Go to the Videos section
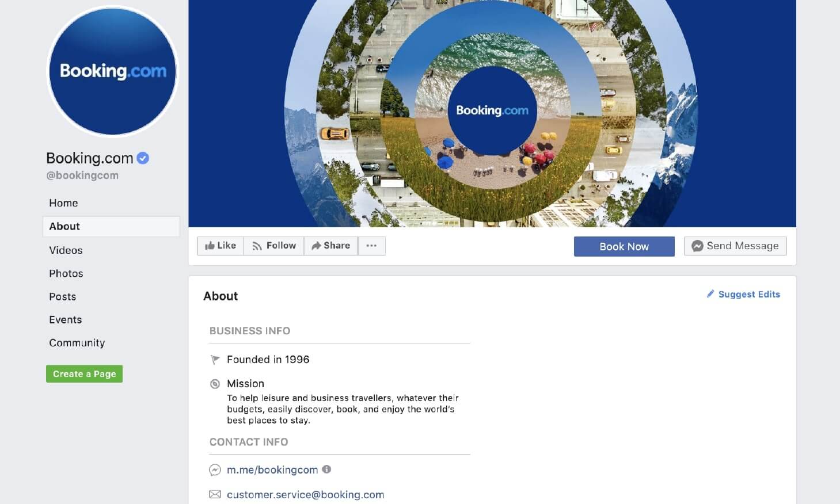 pos(66,250)
